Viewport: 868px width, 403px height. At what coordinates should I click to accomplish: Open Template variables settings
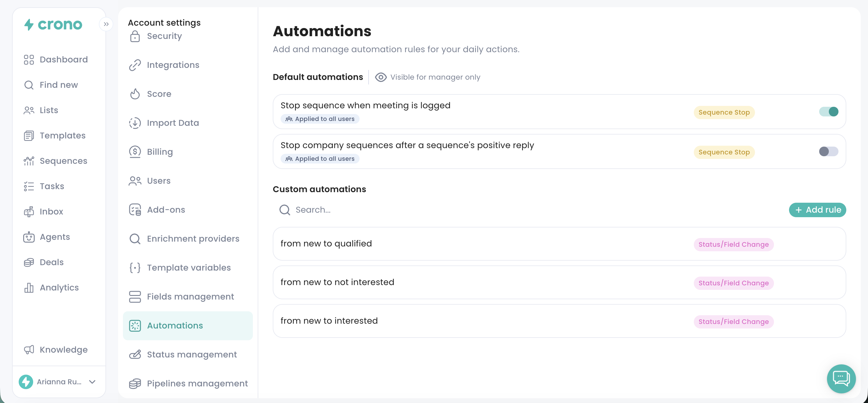click(x=188, y=268)
